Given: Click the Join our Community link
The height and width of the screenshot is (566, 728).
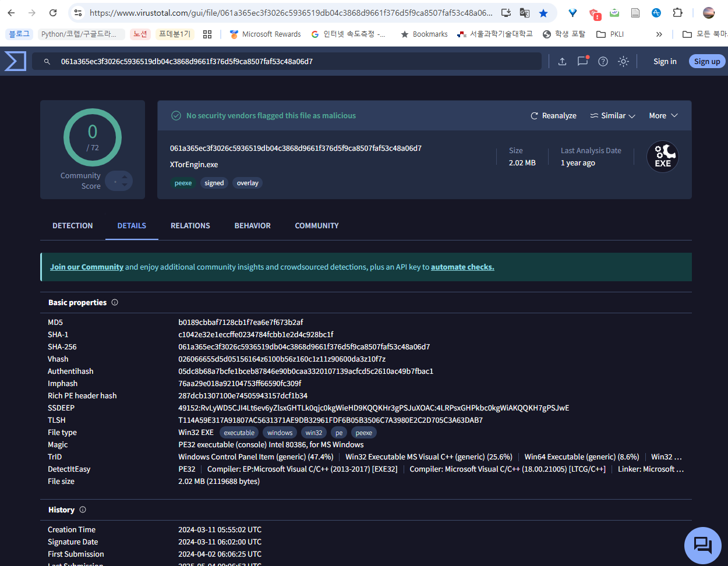Looking at the screenshot, I should pos(87,267).
